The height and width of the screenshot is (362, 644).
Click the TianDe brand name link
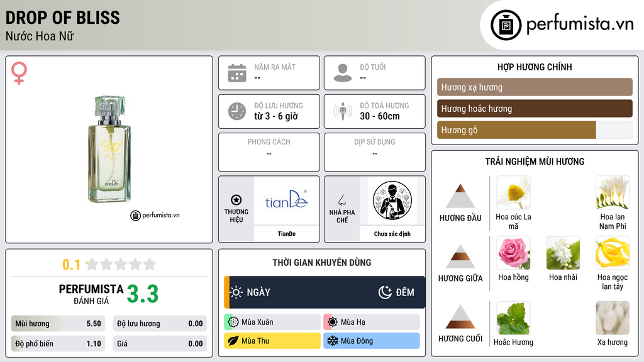[286, 234]
